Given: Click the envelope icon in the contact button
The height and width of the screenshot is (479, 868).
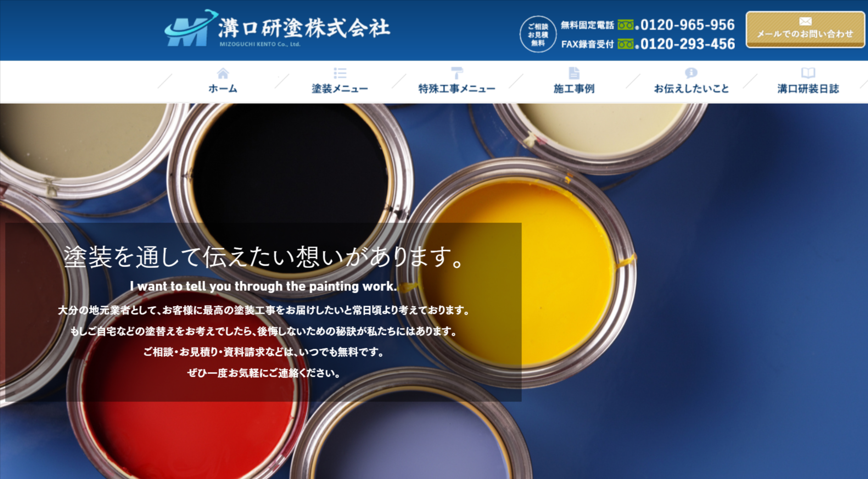Looking at the screenshot, I should click(x=805, y=22).
